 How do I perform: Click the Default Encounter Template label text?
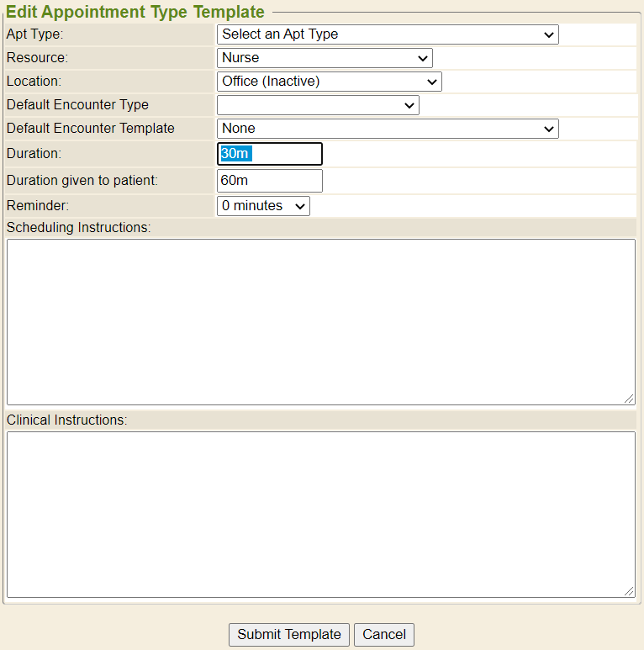[x=90, y=129]
